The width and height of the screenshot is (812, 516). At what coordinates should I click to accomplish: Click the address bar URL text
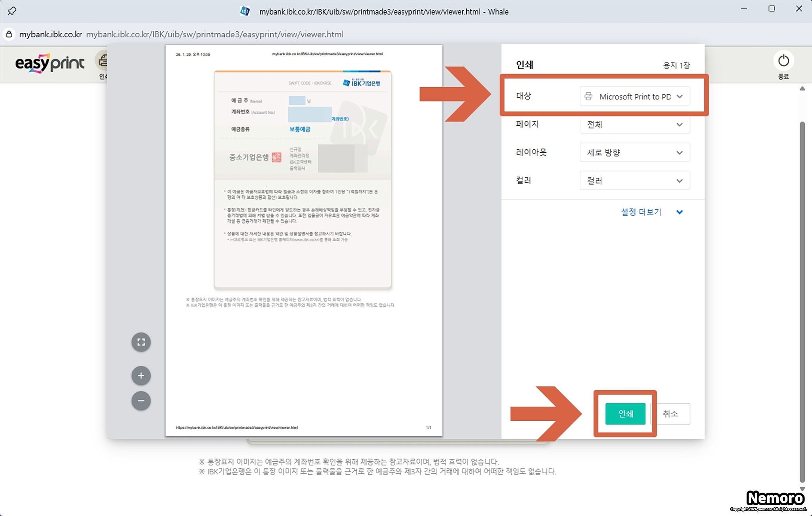[214, 35]
